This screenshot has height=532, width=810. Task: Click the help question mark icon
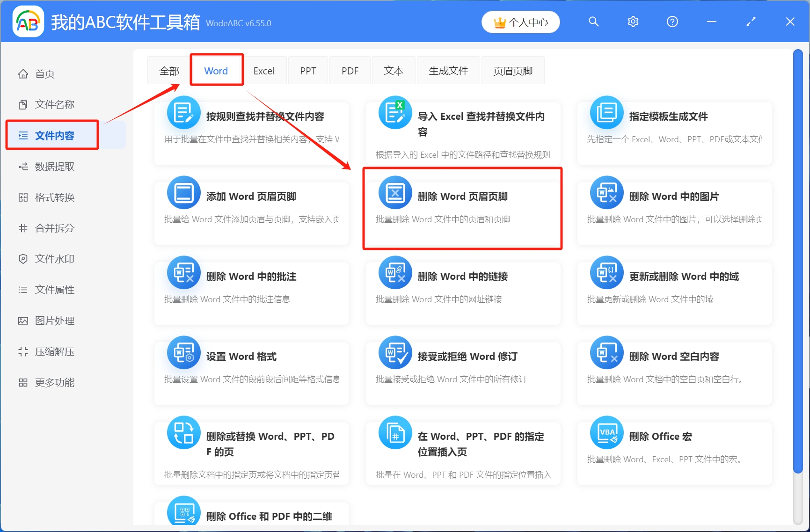672,22
